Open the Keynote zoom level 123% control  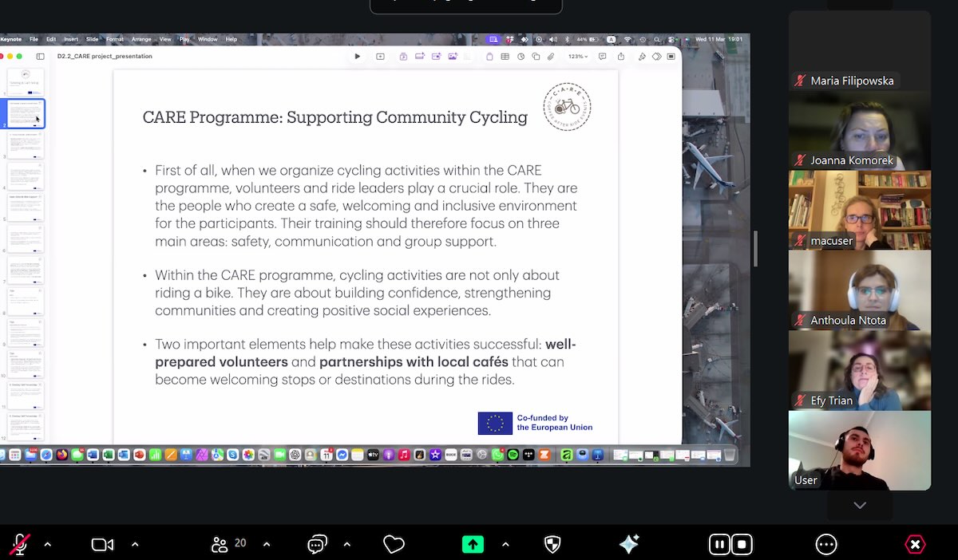pyautogui.click(x=577, y=57)
